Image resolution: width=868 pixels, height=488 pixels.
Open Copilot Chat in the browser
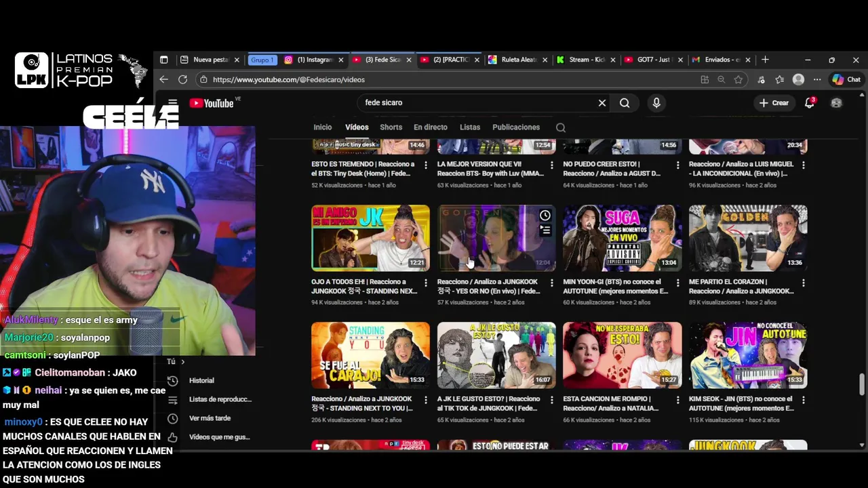click(846, 79)
